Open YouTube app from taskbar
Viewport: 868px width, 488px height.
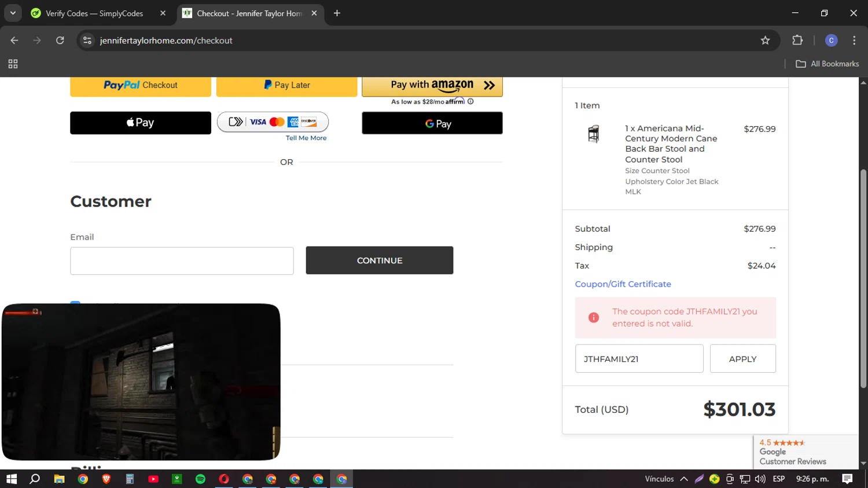153,479
